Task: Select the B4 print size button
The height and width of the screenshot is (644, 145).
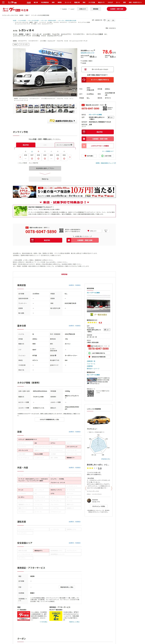Action: click(x=113, y=20)
